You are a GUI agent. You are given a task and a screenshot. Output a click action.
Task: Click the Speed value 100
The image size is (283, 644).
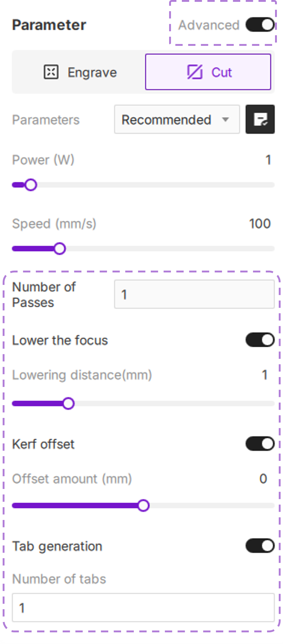(x=260, y=224)
